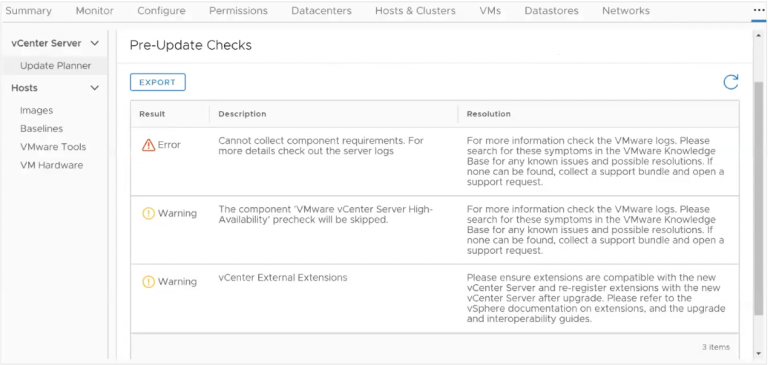Select VMware Tools in the sidebar
The width and height of the screenshot is (768, 365).
pyautogui.click(x=53, y=147)
